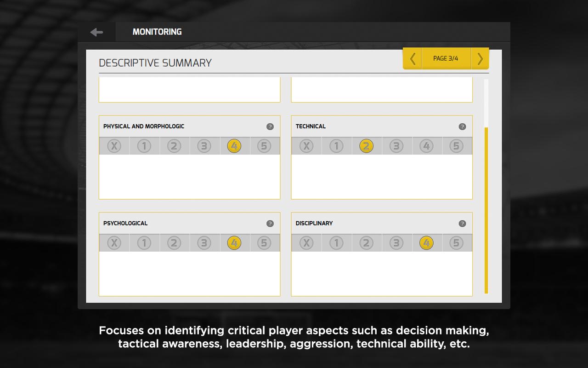Click the back arrow beside Monitoring
Image resolution: width=588 pixels, height=368 pixels.
pos(96,32)
